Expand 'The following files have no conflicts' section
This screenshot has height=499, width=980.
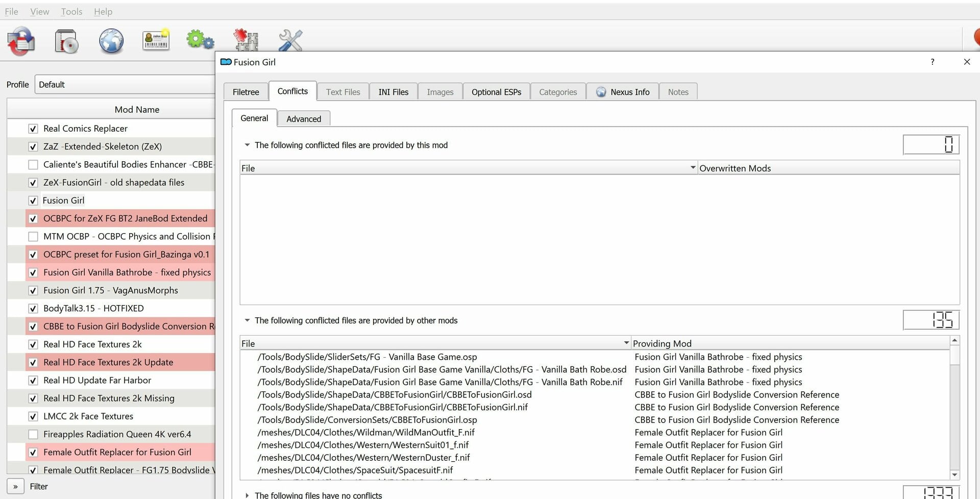(x=247, y=495)
